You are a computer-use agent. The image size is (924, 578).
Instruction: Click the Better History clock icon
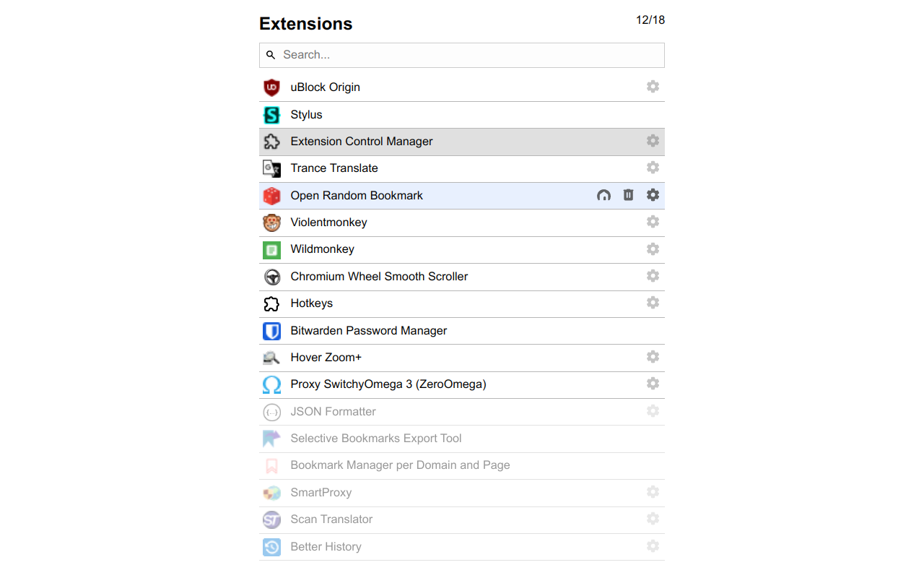coord(271,547)
